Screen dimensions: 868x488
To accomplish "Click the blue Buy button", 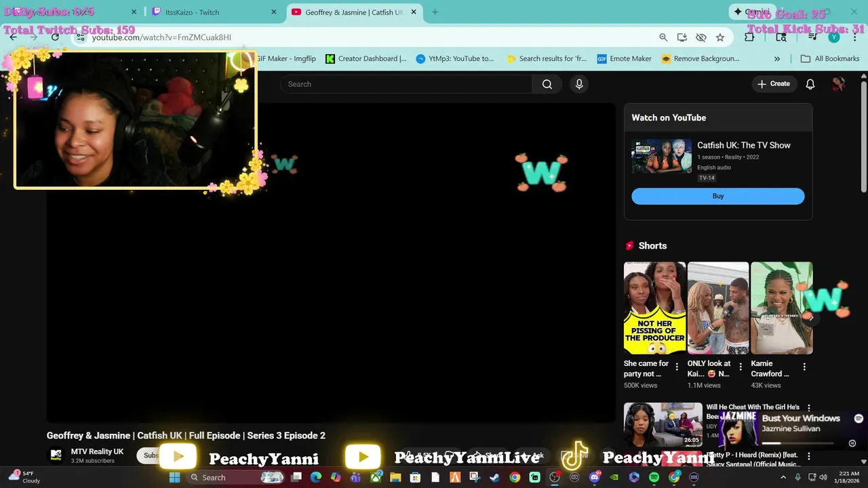I will pyautogui.click(x=718, y=196).
